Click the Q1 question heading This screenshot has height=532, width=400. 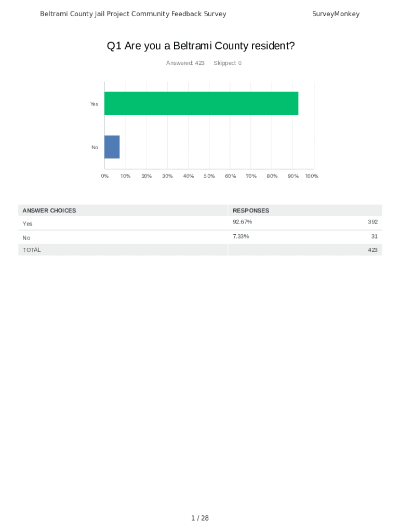(x=201, y=46)
